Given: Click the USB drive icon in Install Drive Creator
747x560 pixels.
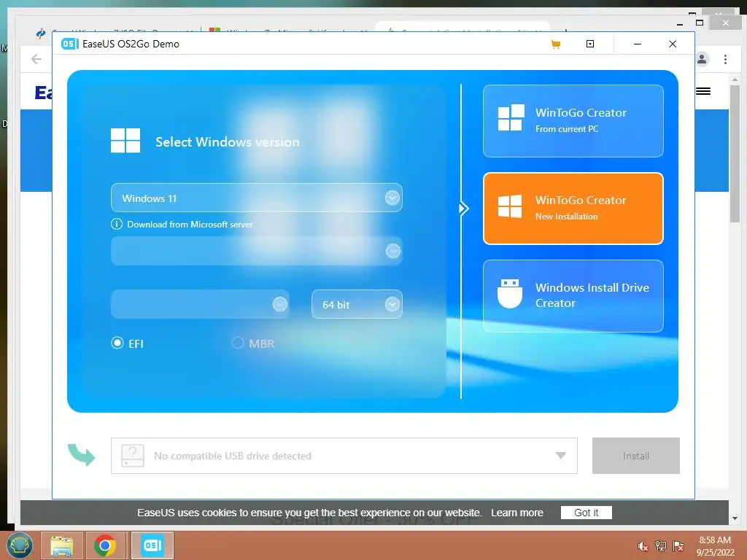Looking at the screenshot, I should pos(510,294).
